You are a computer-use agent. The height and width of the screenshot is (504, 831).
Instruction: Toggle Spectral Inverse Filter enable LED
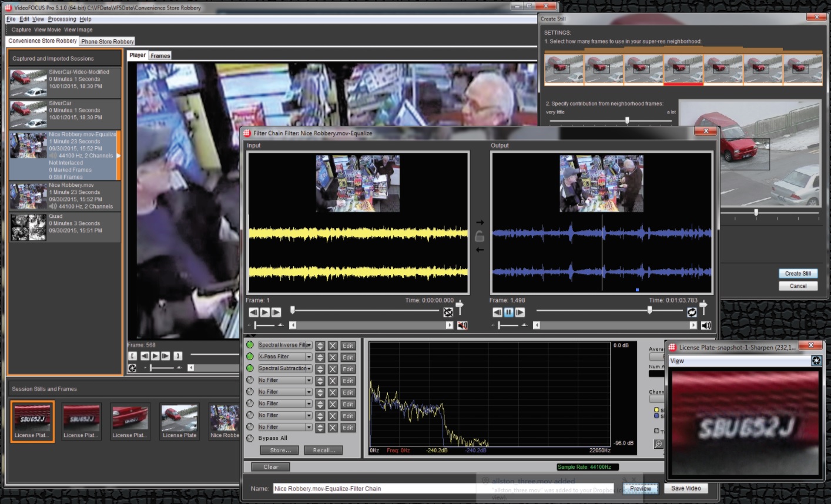coord(250,345)
